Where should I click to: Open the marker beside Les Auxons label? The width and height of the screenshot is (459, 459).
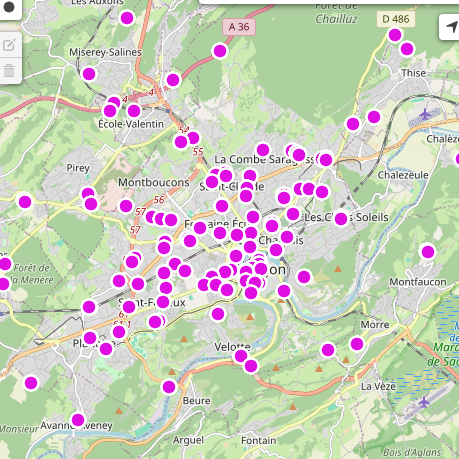coord(127,18)
